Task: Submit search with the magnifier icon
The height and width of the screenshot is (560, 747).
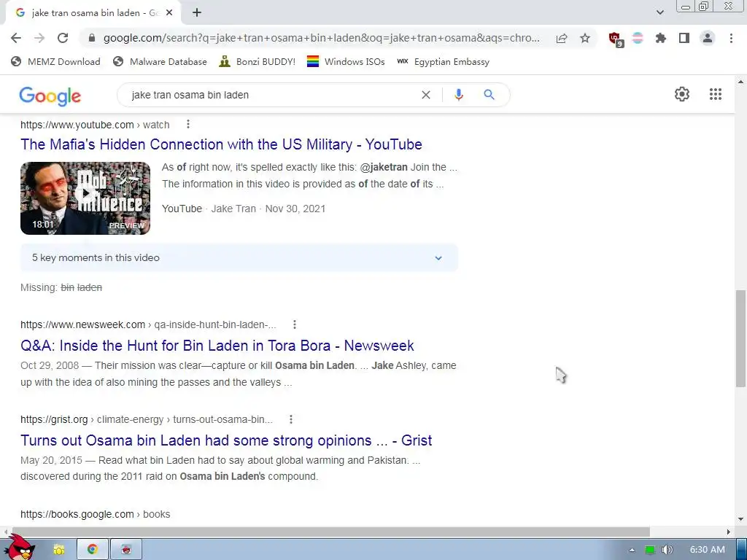Action: [489, 95]
